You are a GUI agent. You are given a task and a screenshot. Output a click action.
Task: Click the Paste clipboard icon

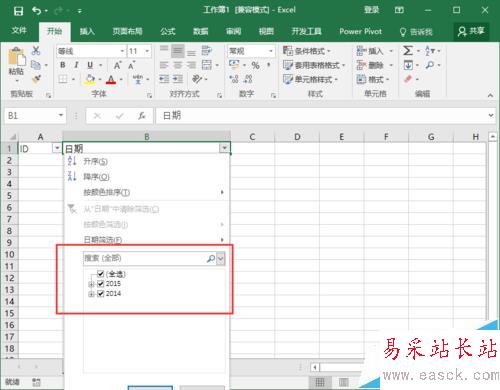16,57
